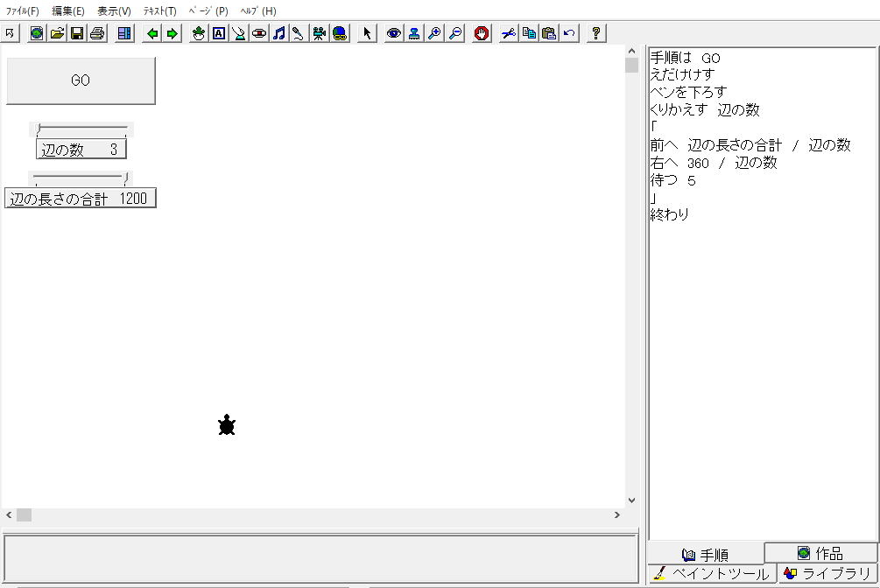
Task: Click the eye icon in toolbar
Action: click(x=394, y=33)
